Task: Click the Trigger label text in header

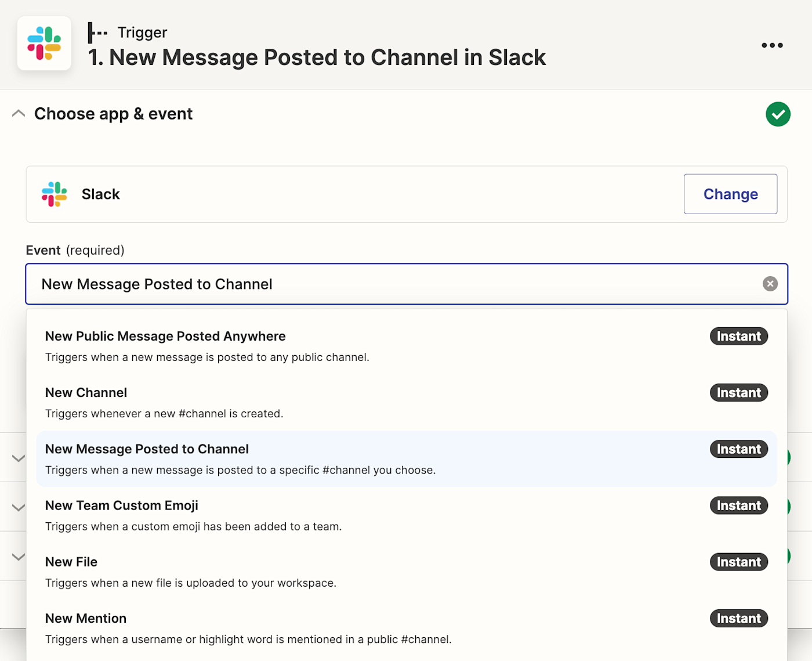Action: pos(142,32)
